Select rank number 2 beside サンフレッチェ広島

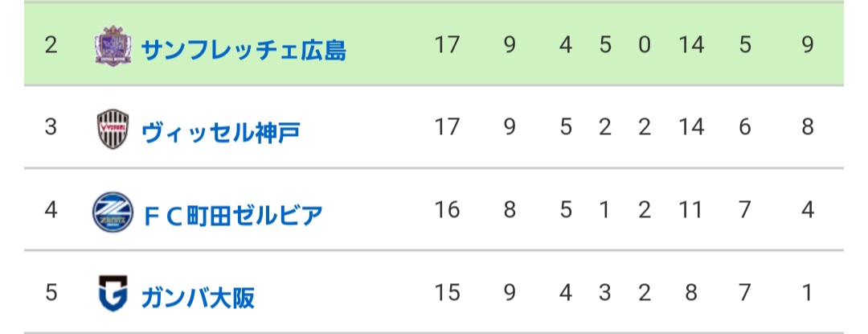pyautogui.click(x=51, y=45)
